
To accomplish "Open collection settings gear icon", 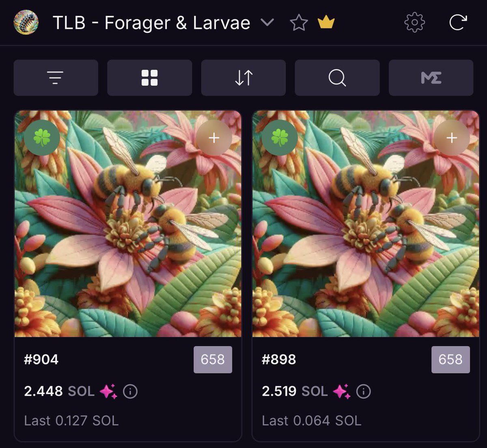I will (x=414, y=22).
